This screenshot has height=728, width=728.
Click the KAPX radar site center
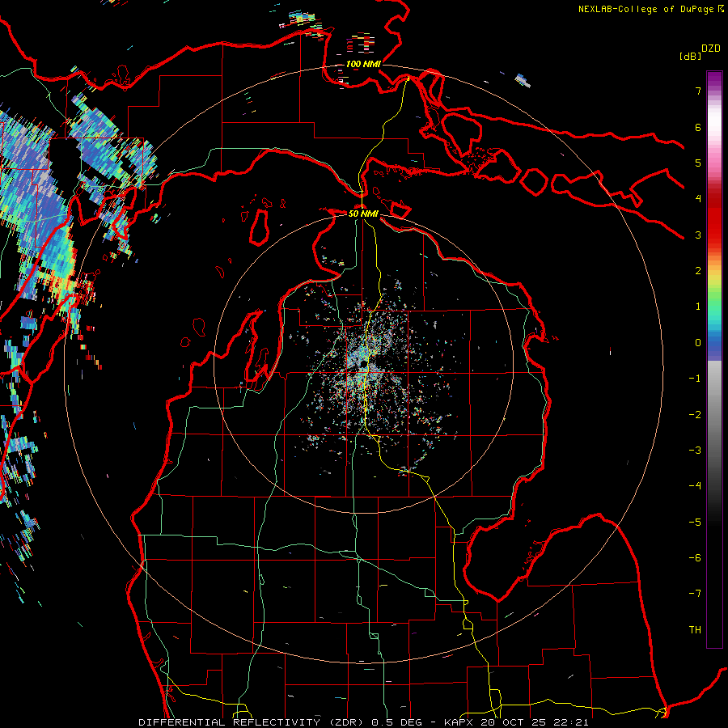pos(363,366)
